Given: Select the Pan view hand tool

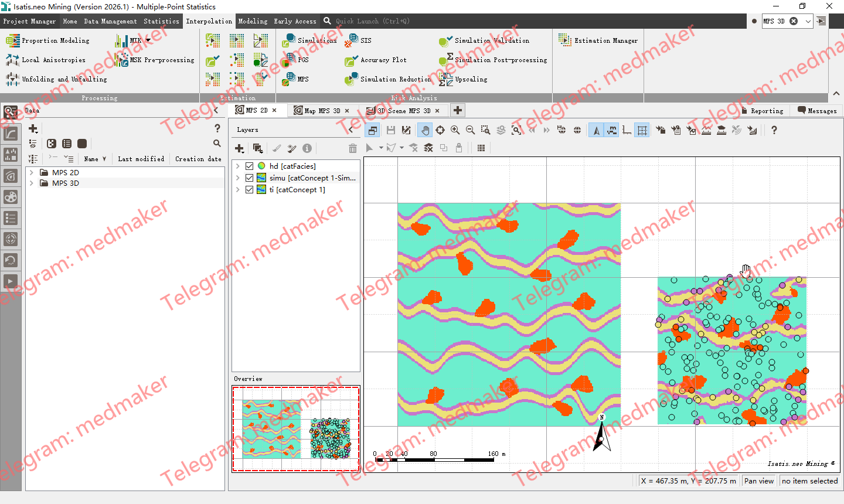Looking at the screenshot, I should pos(425,130).
